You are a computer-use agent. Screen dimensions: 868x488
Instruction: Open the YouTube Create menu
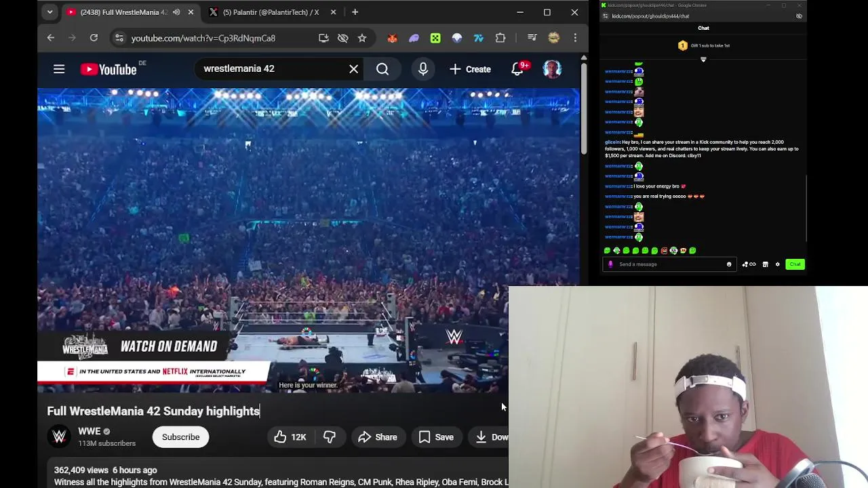click(470, 69)
